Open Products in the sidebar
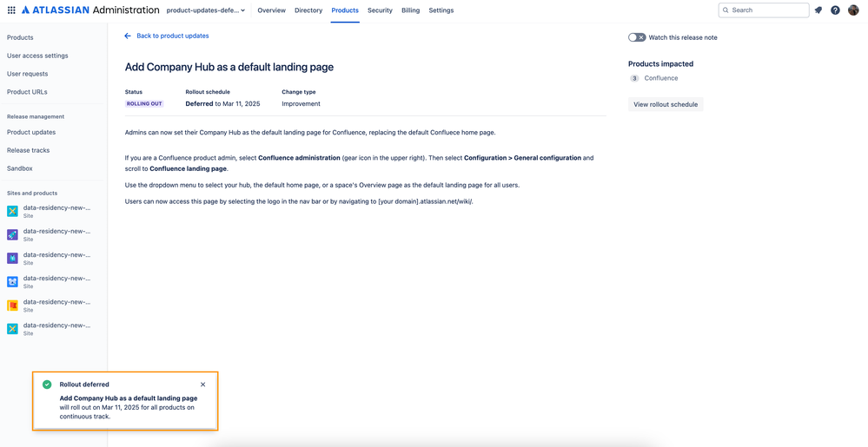 (20, 37)
